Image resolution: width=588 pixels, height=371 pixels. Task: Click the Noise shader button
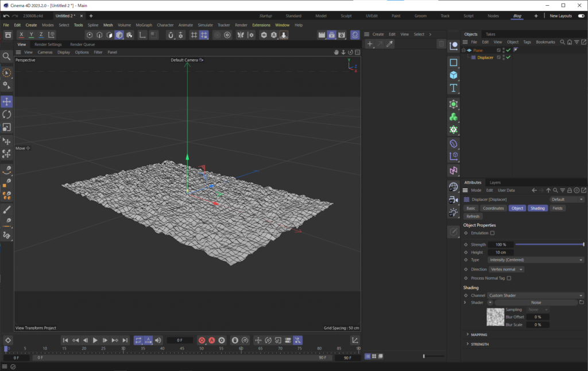[x=536, y=302]
